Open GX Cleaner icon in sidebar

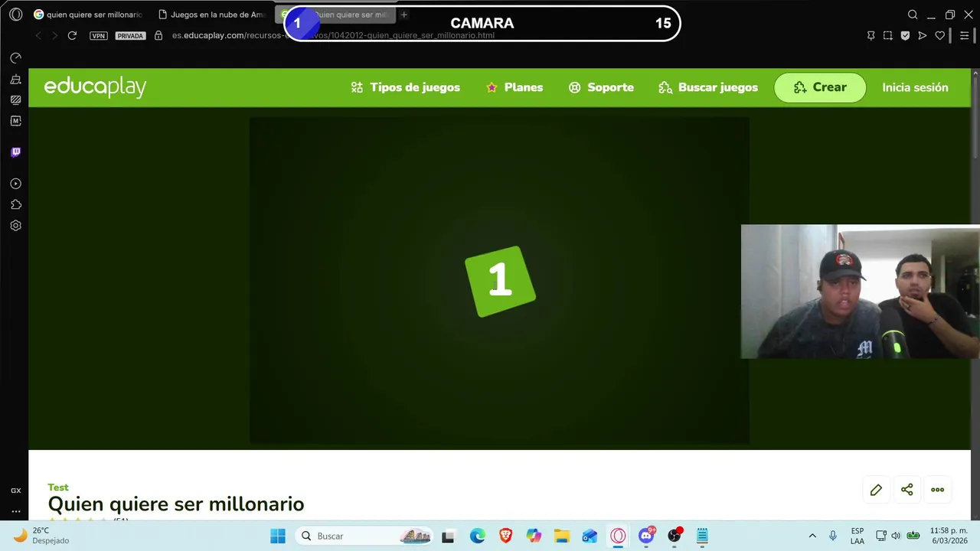click(x=15, y=79)
